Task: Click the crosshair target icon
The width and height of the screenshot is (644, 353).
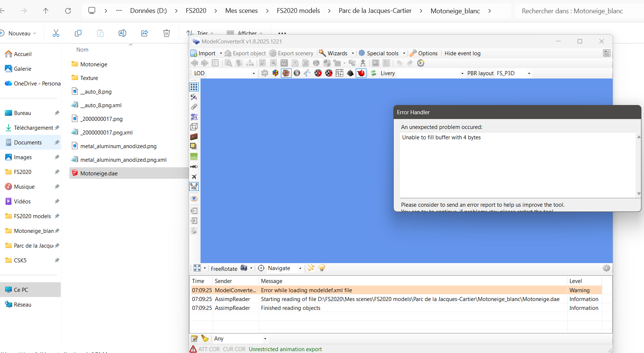Action: click(x=261, y=268)
